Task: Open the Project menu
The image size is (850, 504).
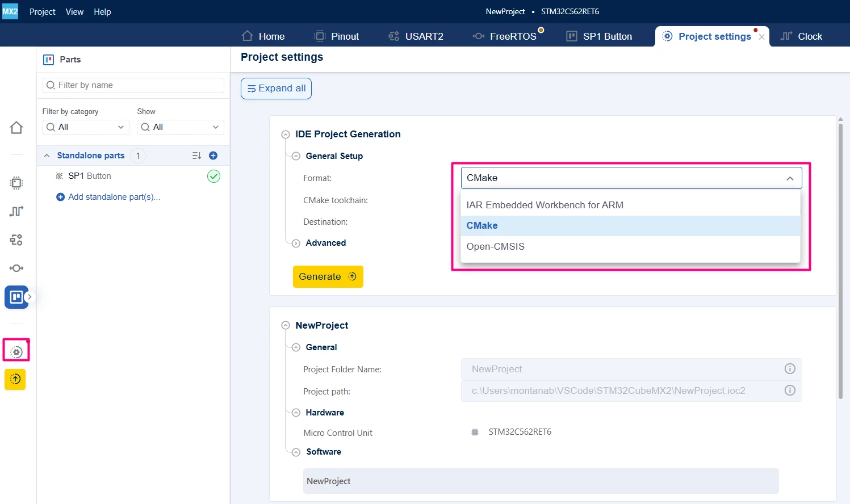Action: pyautogui.click(x=43, y=12)
